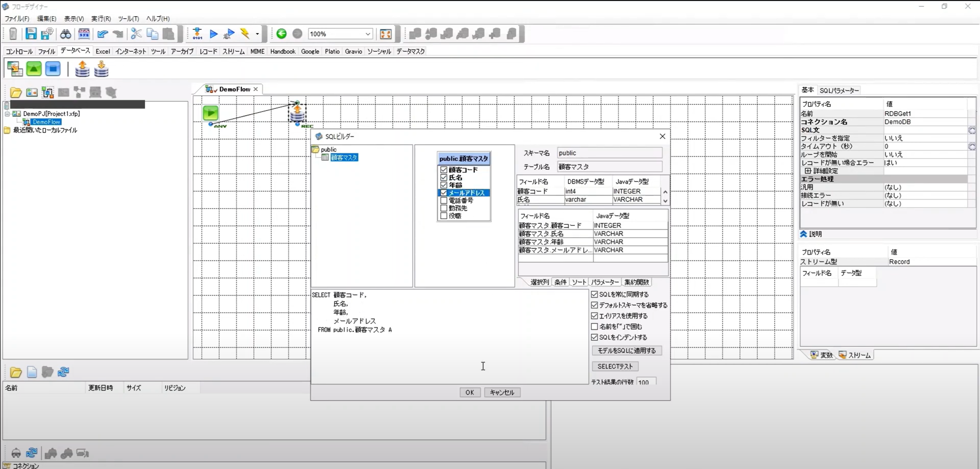Click the Copy icon on the toolbar
The width and height of the screenshot is (980, 469).
coord(152,33)
